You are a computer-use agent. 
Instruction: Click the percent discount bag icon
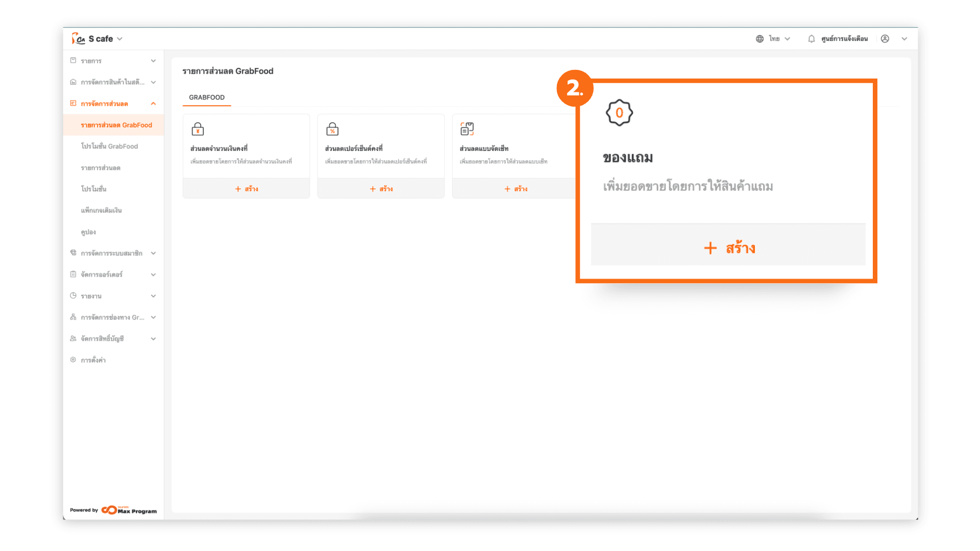332,129
